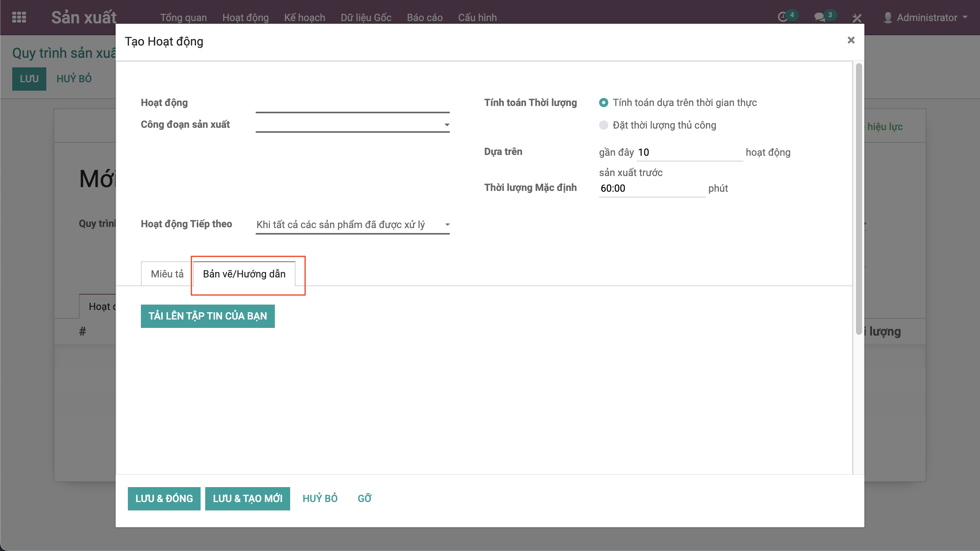Screen dimensions: 980x551
Task: Select Đặt thời lượng thủ công option
Action: click(x=604, y=125)
